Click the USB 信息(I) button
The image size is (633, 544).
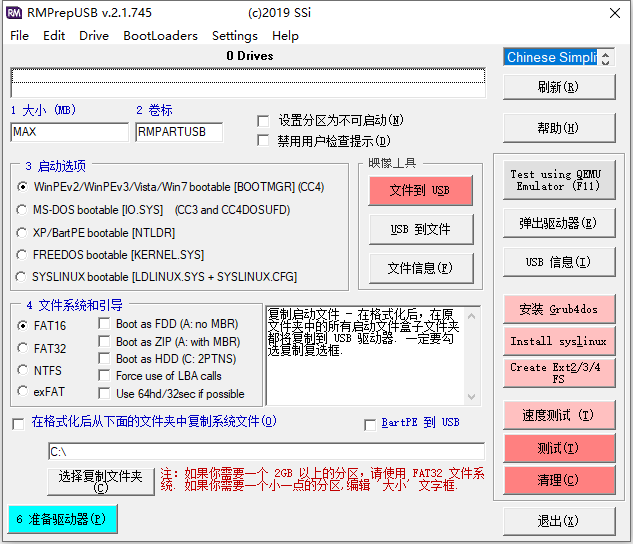pyautogui.click(x=559, y=262)
